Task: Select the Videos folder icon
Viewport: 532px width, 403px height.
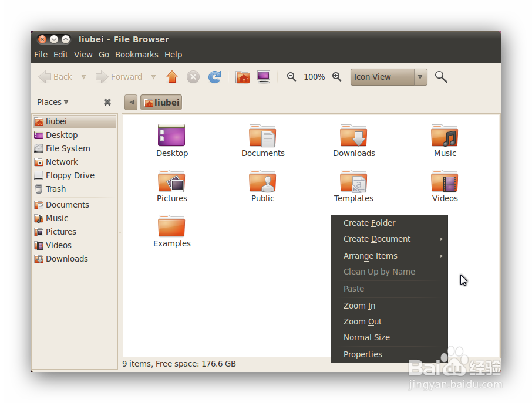Action: pos(445,181)
